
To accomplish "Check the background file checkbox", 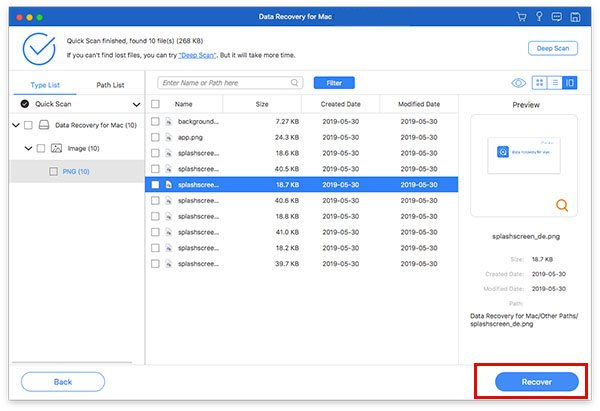I will pyautogui.click(x=155, y=121).
